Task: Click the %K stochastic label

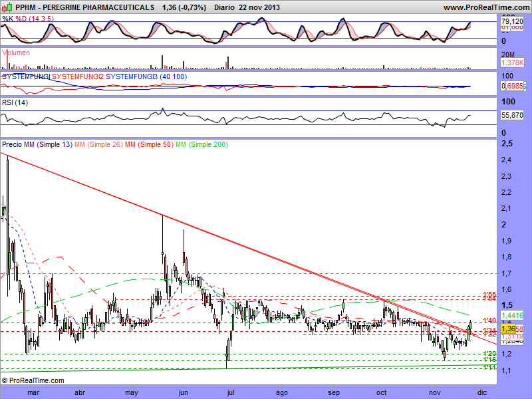Action: [8, 19]
